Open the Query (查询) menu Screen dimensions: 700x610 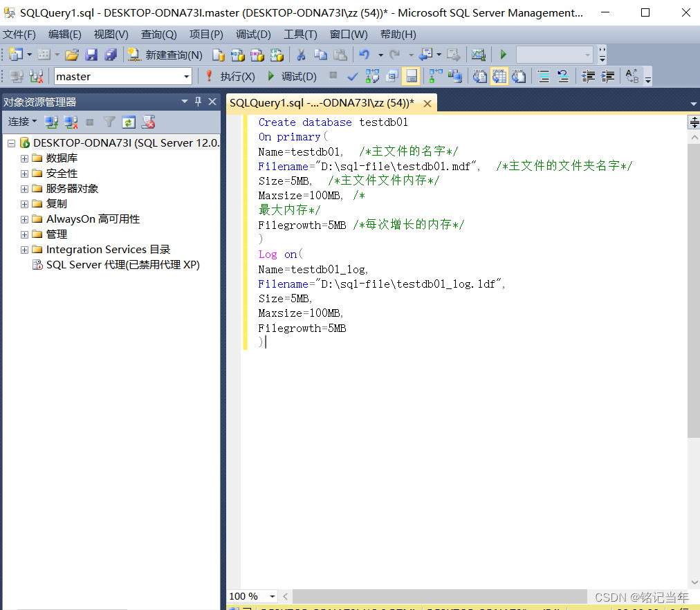[158, 35]
